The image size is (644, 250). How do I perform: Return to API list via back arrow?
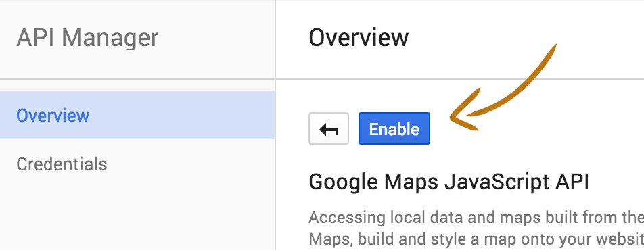click(329, 128)
